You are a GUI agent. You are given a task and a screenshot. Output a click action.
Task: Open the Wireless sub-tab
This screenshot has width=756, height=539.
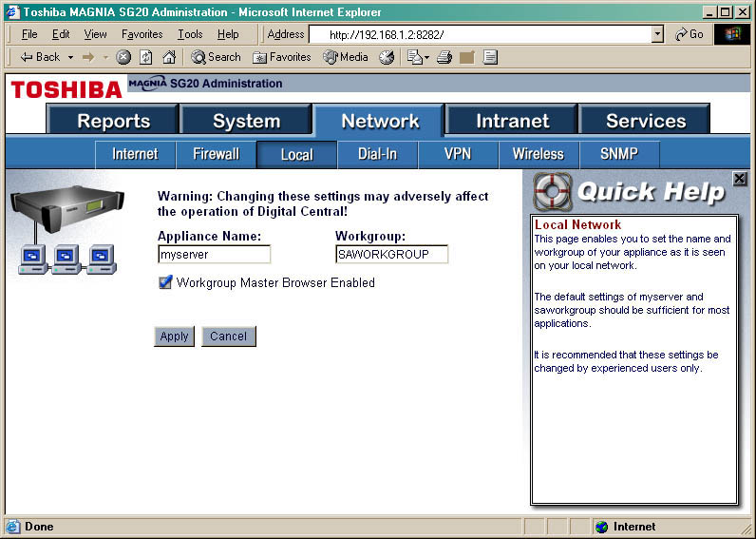click(539, 154)
